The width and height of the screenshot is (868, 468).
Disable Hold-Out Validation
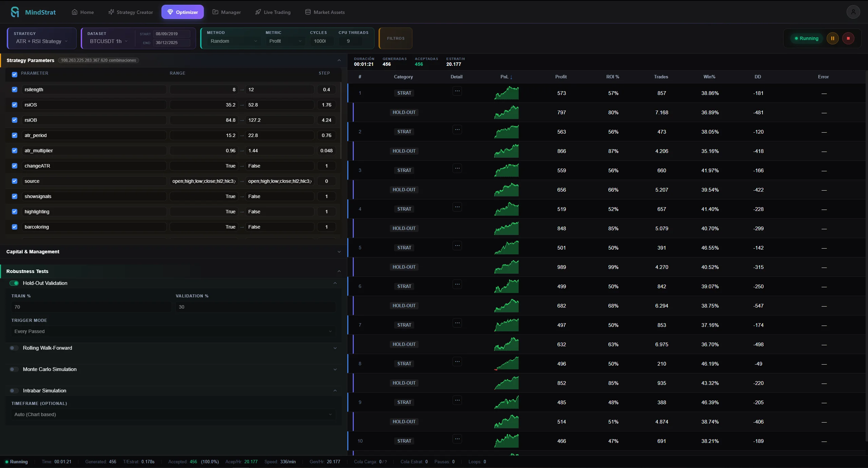click(14, 283)
